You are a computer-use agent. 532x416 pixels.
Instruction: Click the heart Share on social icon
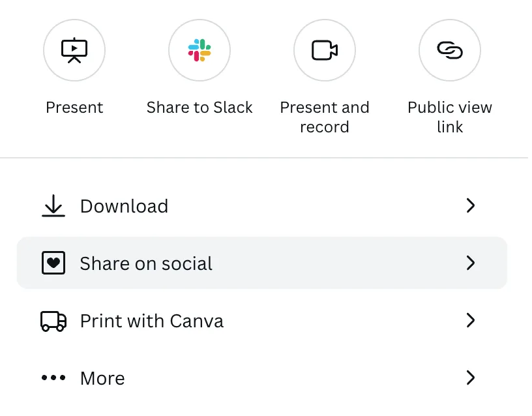(53, 263)
